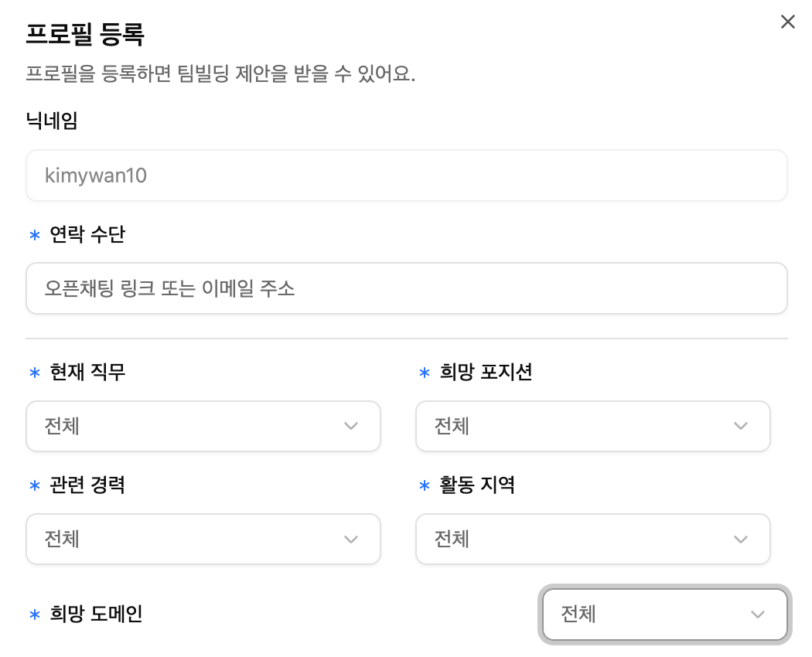Open the 희망 도메인 dropdown
Image resolution: width=812 pixels, height=657 pixels.
pyautogui.click(x=664, y=614)
